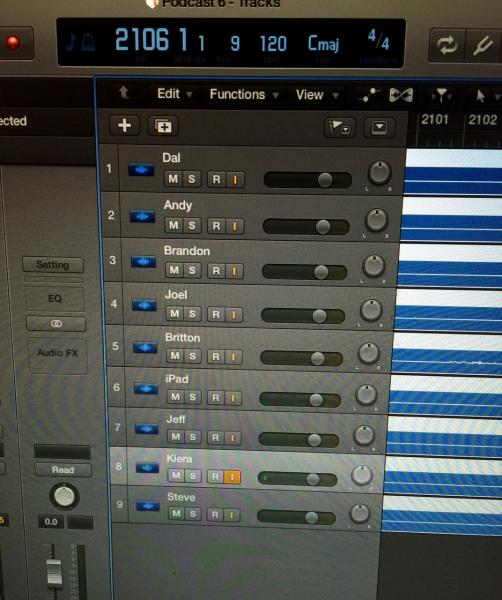Solo the Brandon track
502x600 pixels.
point(192,271)
